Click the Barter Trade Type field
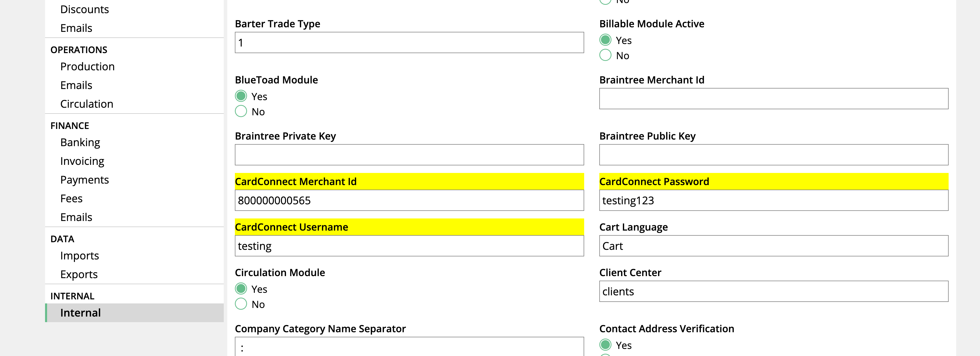This screenshot has height=356, width=980. 409,42
